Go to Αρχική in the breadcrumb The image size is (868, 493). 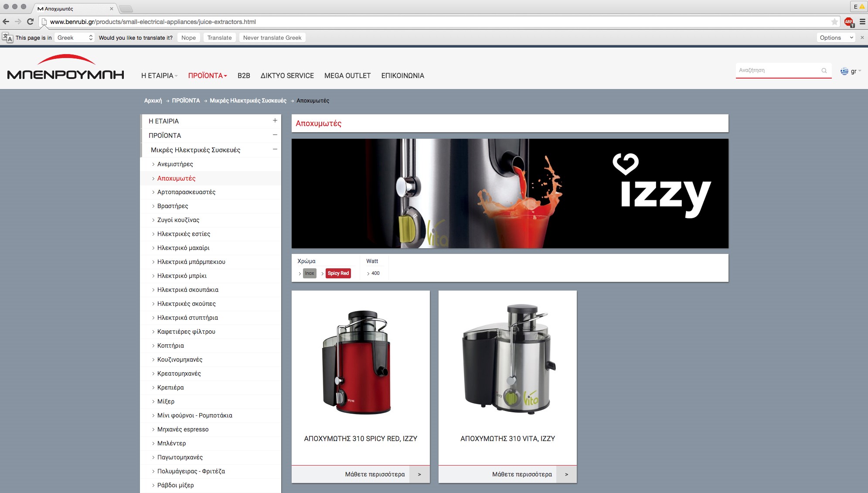coord(153,100)
